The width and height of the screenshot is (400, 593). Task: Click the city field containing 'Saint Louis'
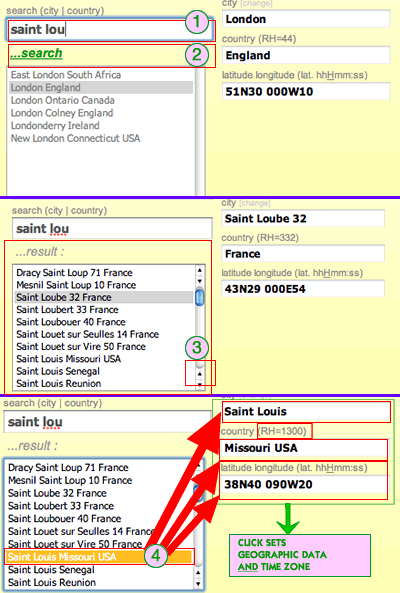(306, 411)
